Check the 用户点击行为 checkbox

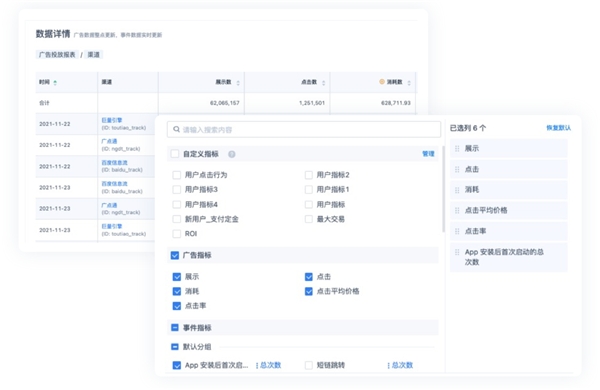click(x=177, y=175)
